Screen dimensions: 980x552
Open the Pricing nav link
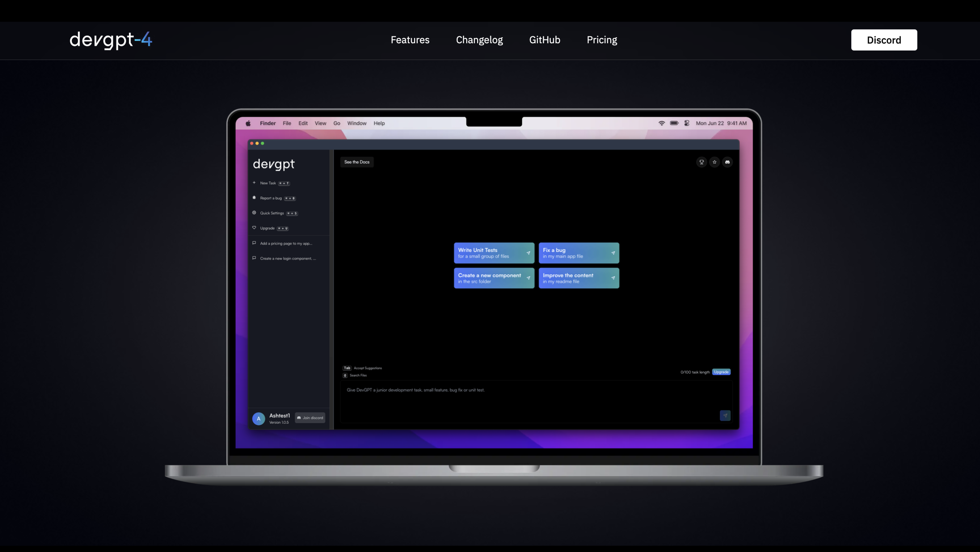point(602,40)
